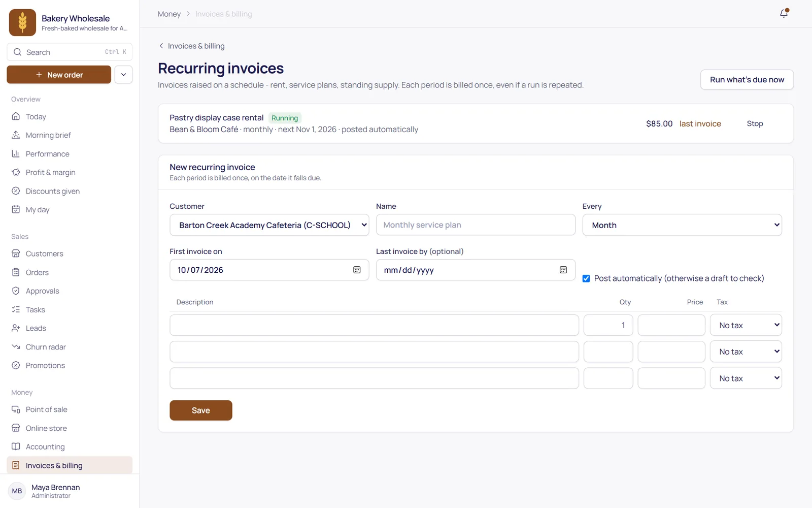The image size is (812, 508).
Task: Click the Customers store icon
Action: tap(16, 253)
